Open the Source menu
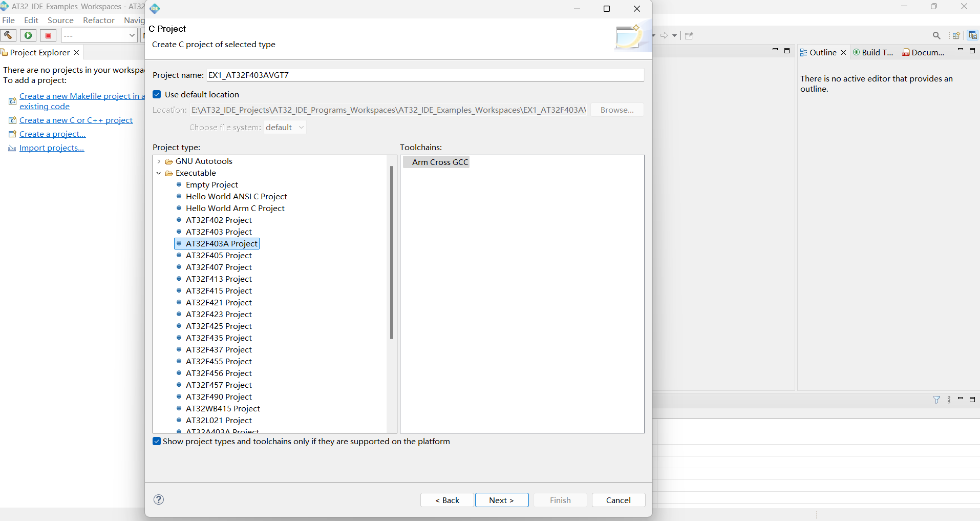This screenshot has width=980, height=521. click(x=60, y=20)
